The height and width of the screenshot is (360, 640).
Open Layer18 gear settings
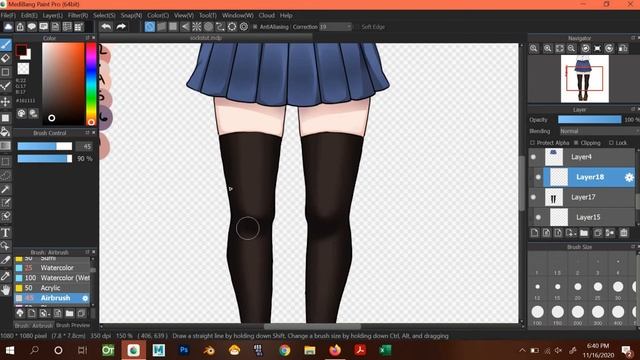tap(629, 177)
